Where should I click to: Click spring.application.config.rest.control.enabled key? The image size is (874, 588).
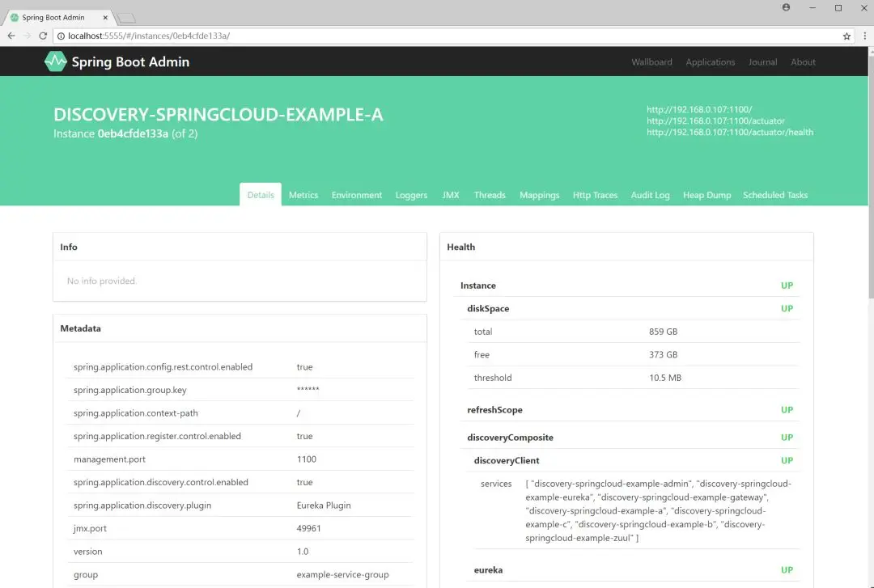coord(163,366)
